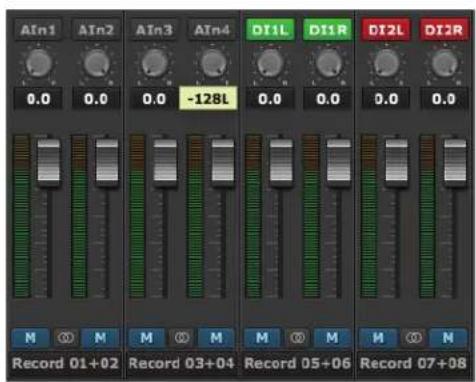Click the Record 01+02 bus label
This screenshot has width=476, height=382.
[x=65, y=363]
